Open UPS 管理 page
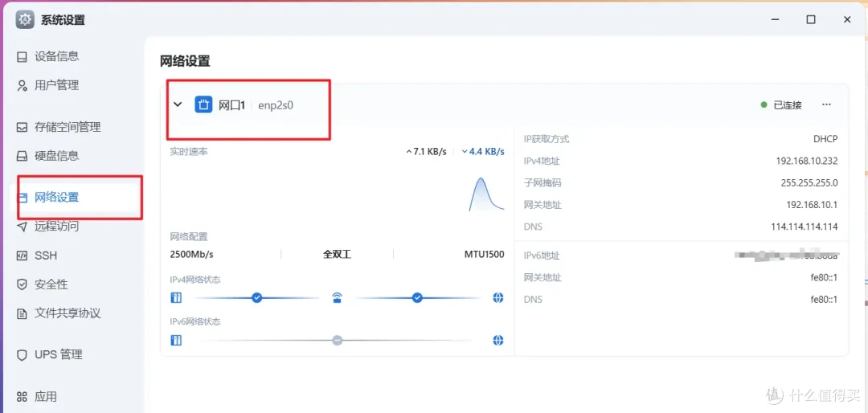Viewport: 868px width, 413px height. pos(58,355)
